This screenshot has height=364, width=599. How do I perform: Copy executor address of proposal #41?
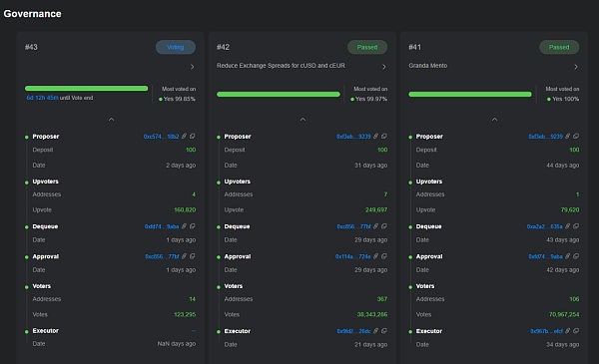576,330
